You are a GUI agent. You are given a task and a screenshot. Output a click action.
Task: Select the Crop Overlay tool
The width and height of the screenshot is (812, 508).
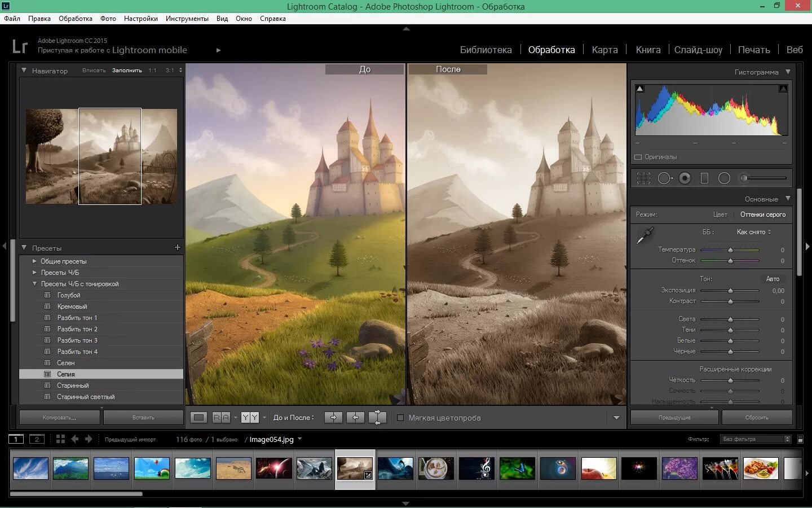click(643, 178)
